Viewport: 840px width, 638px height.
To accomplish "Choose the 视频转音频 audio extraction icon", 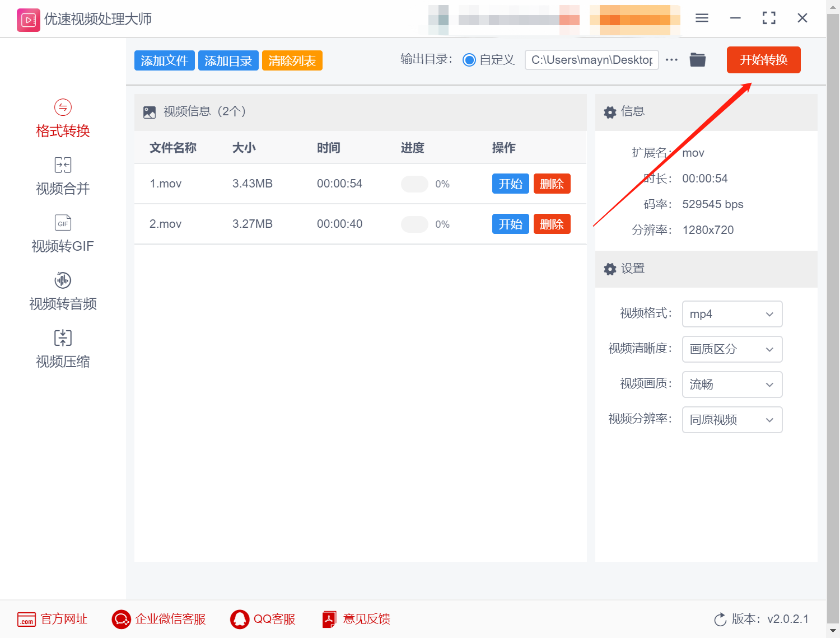I will [x=63, y=280].
